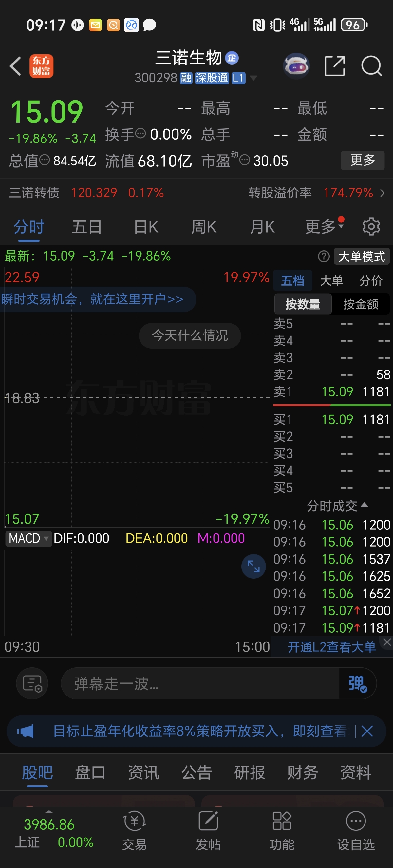
Task: Open 发帖 post icon
Action: click(208, 831)
